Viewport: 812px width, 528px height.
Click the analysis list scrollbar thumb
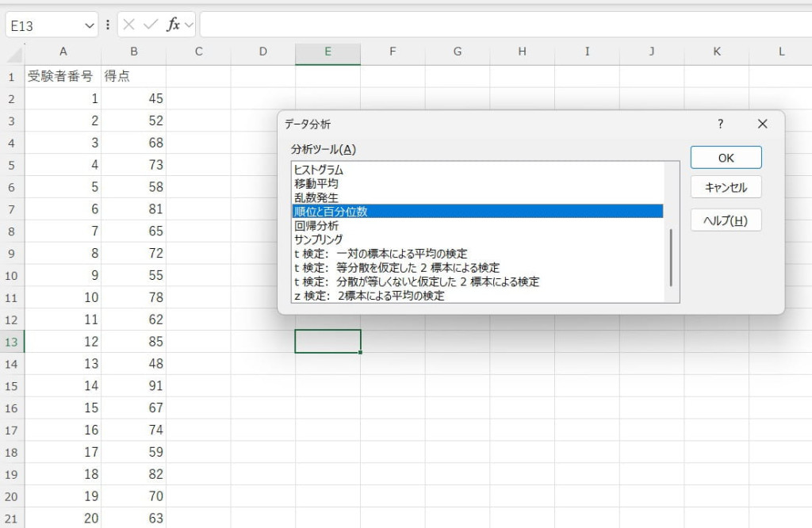[671, 258]
